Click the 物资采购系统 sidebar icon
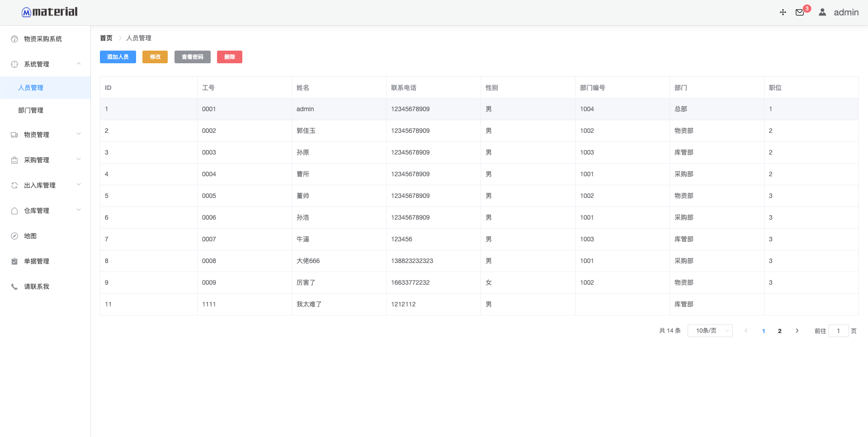Image resolution: width=868 pixels, height=437 pixels. [x=14, y=39]
